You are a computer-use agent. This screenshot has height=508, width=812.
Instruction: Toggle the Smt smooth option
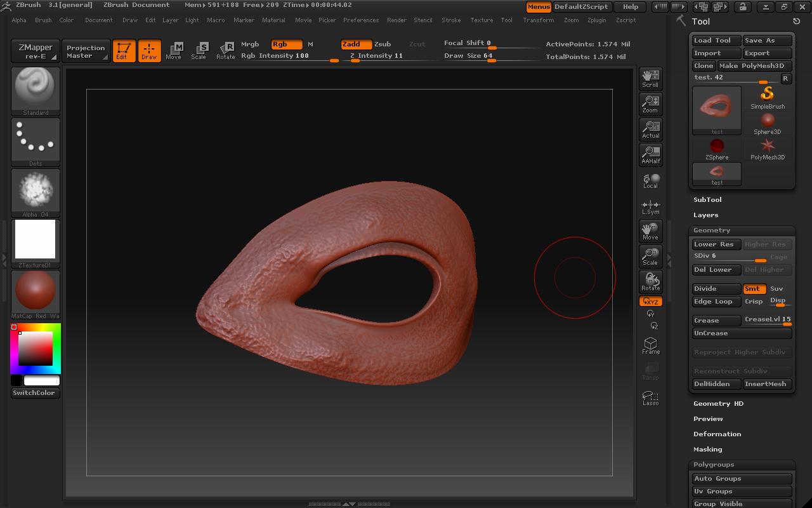(754, 289)
